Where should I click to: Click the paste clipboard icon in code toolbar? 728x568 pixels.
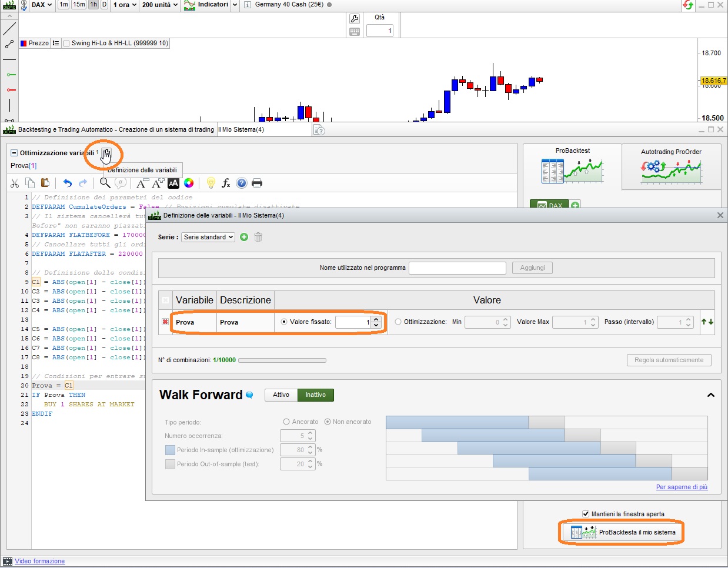(45, 183)
